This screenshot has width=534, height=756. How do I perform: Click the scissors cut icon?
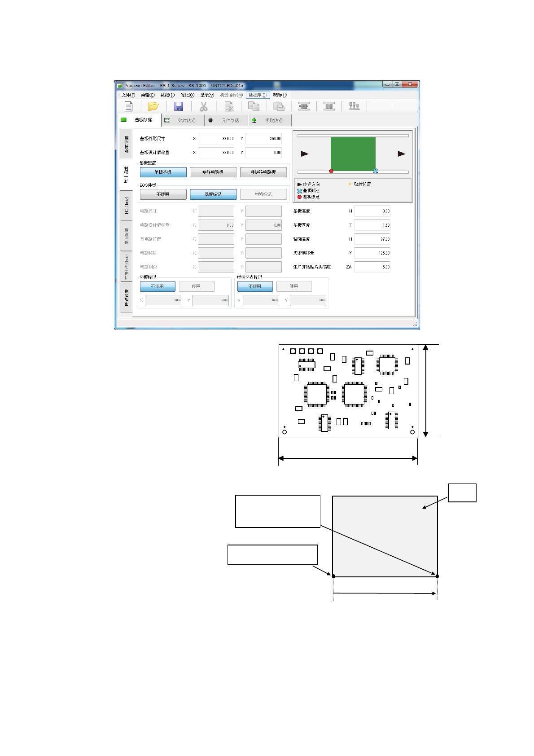pos(204,106)
